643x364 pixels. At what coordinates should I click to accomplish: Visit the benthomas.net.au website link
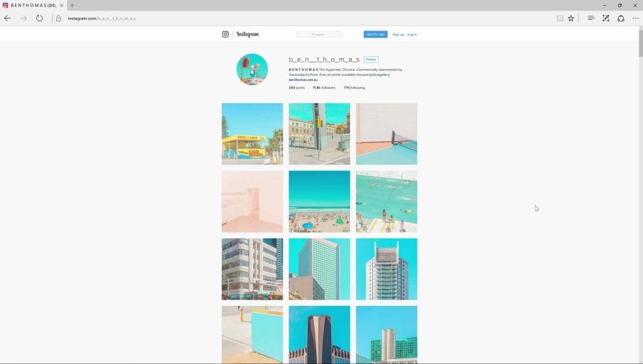click(x=303, y=79)
